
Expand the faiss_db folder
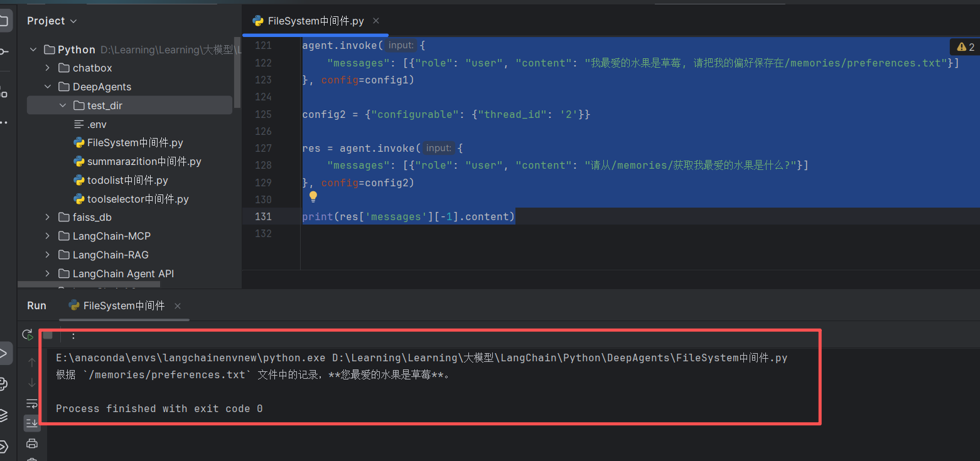click(48, 217)
